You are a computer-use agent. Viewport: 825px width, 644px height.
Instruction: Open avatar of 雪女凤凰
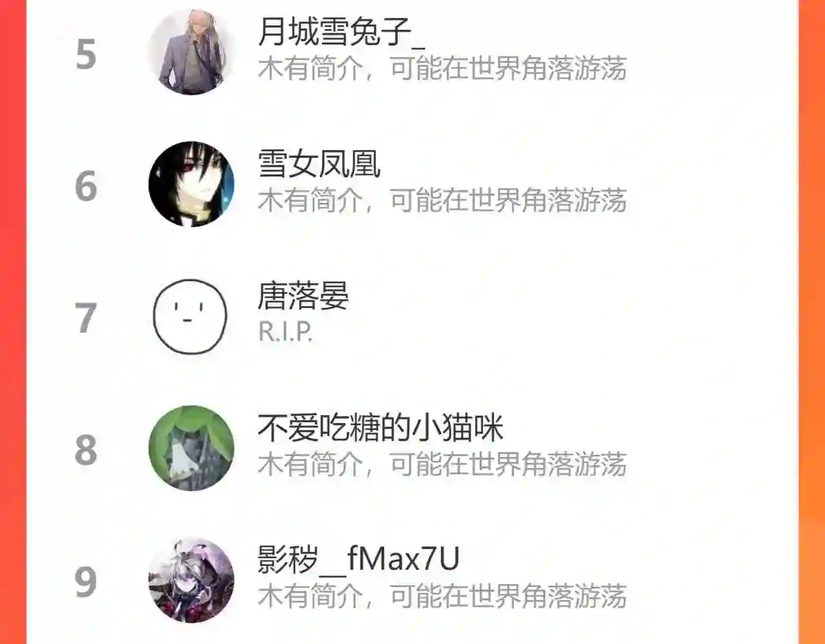(191, 184)
